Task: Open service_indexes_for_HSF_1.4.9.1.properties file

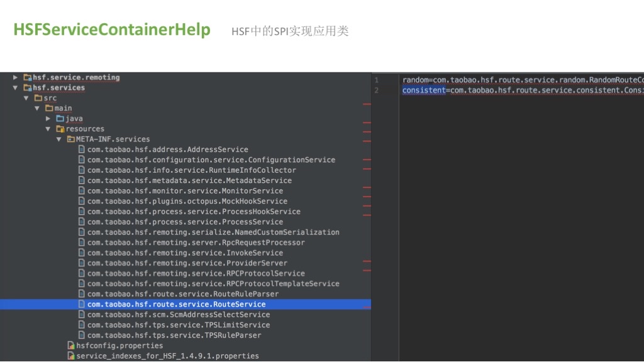Action: 167,356
